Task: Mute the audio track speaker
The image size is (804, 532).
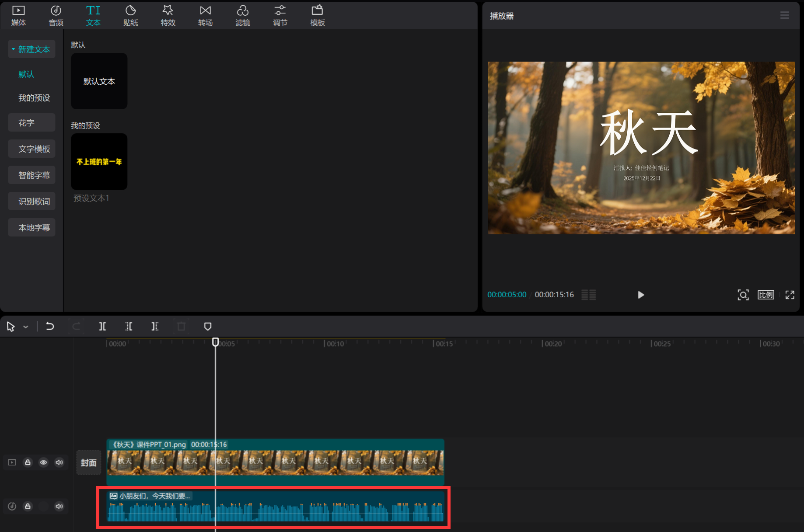Action: [x=59, y=506]
